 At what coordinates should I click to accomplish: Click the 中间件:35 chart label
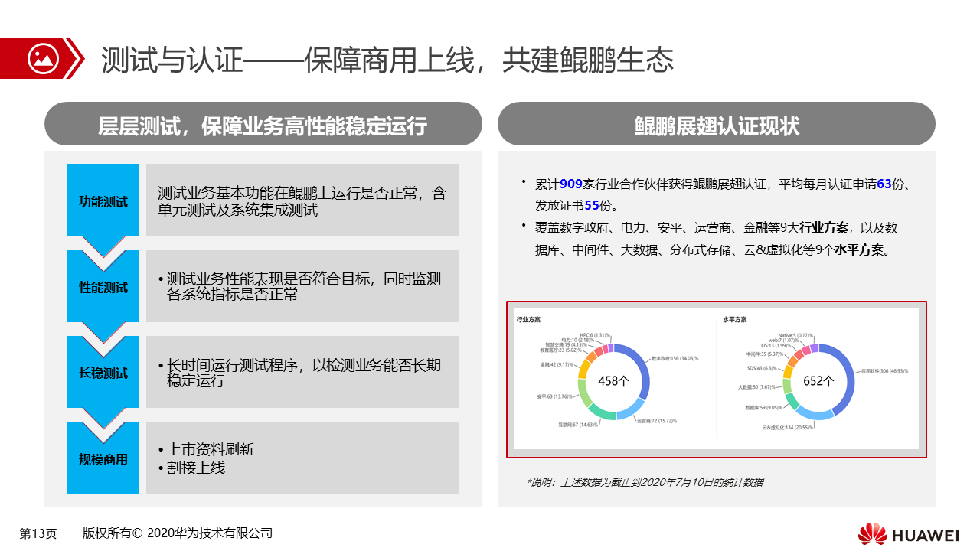(x=765, y=354)
